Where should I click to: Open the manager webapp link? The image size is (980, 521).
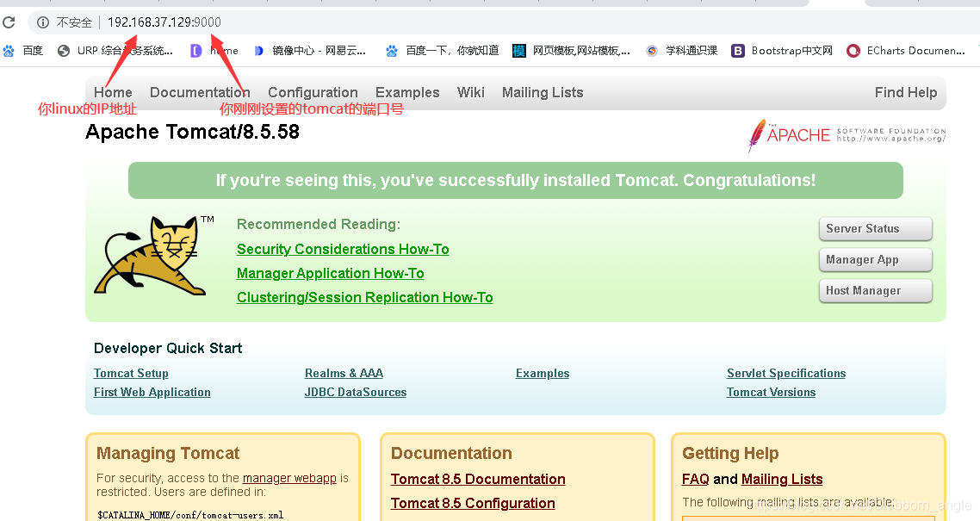(289, 478)
